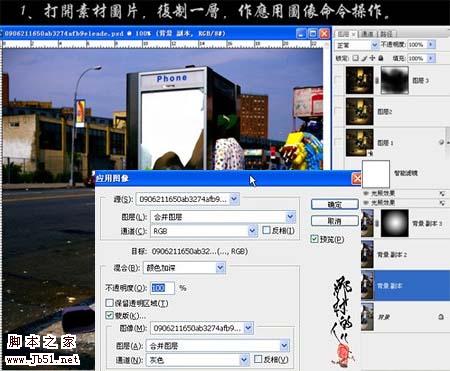Toggle eye of the second 光照效果 filter
This screenshot has height=371, width=450.
[x=366, y=203]
